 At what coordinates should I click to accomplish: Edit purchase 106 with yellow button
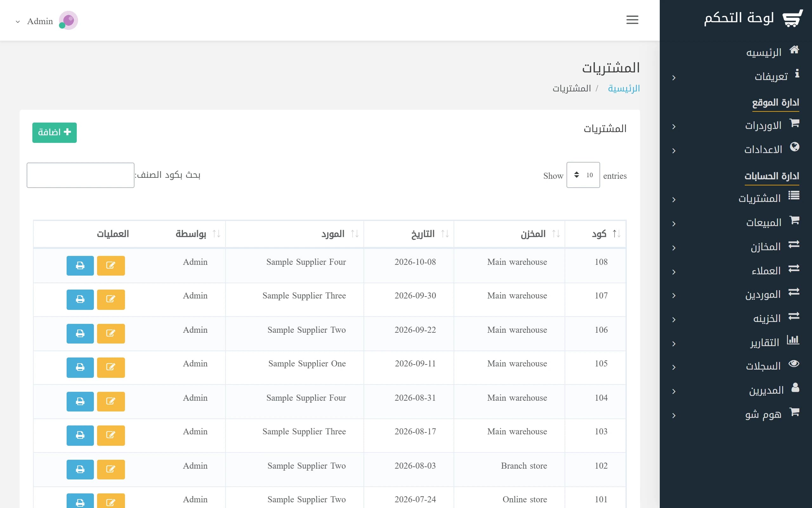tap(111, 334)
